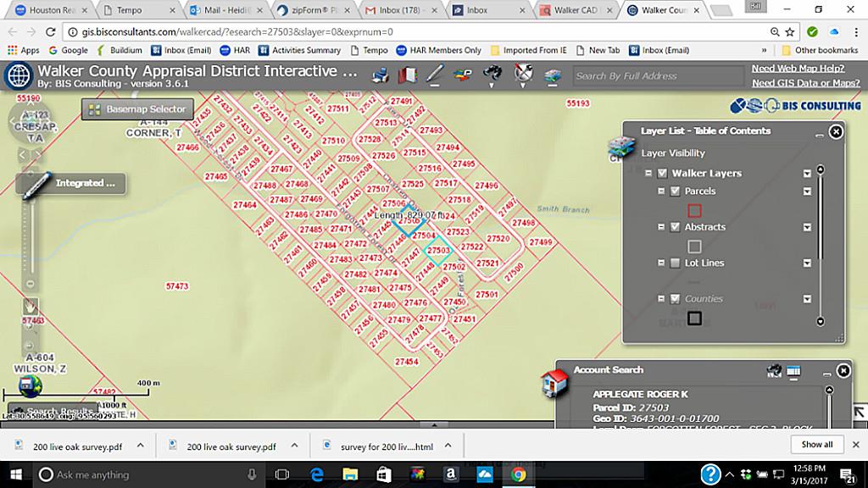The image size is (868, 488).
Task: Click the globe logo beside the title
Action: 19,75
